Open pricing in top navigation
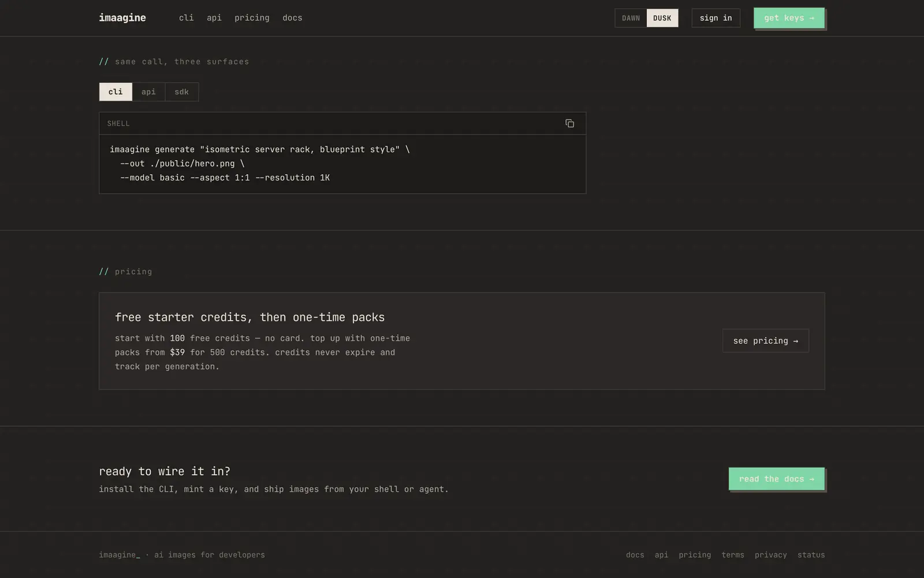 click(252, 18)
